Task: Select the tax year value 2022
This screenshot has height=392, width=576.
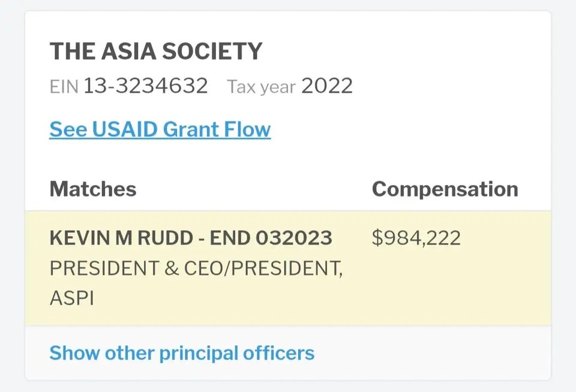Action: click(327, 86)
